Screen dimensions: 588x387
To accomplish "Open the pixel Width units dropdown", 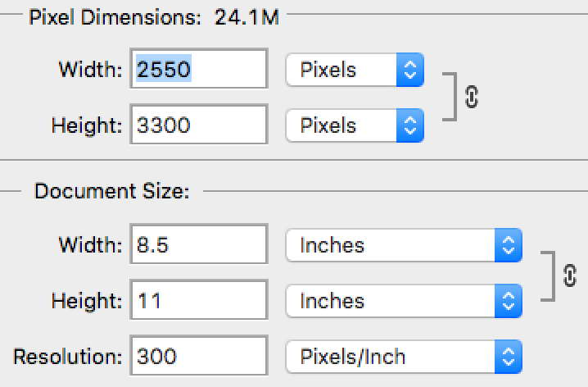I will tap(354, 71).
